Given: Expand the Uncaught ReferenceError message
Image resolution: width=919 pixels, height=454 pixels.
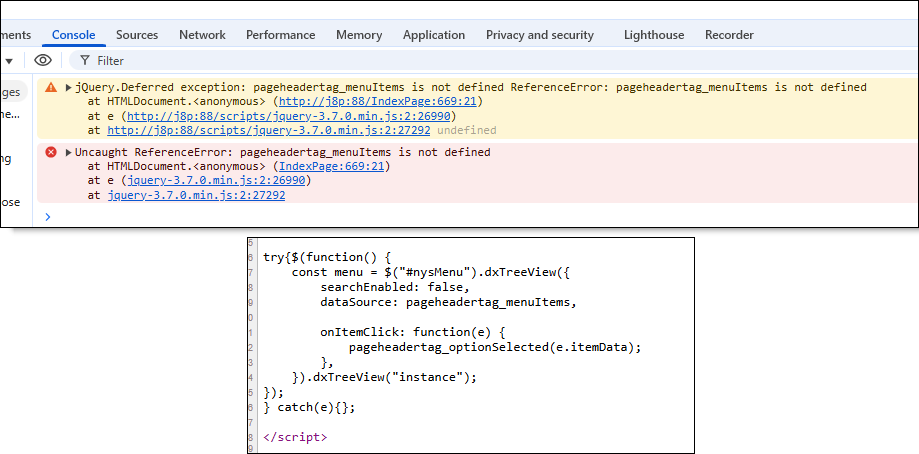Looking at the screenshot, I should tap(69, 152).
